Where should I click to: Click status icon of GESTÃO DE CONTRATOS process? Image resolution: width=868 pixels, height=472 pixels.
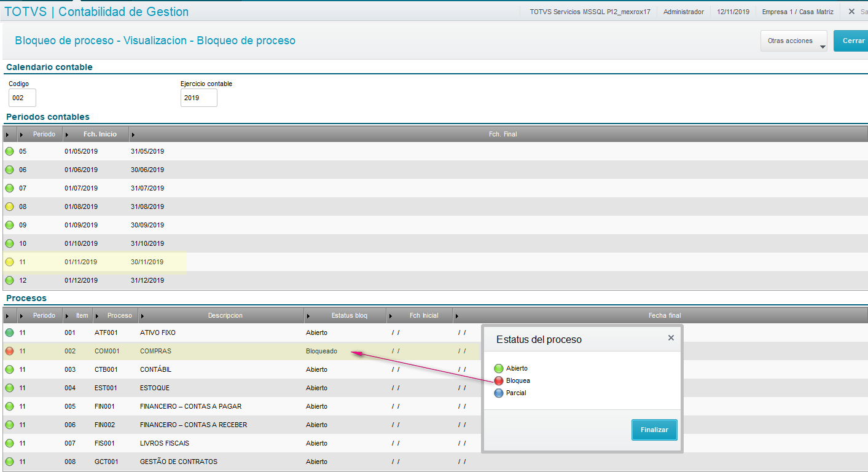(9, 462)
